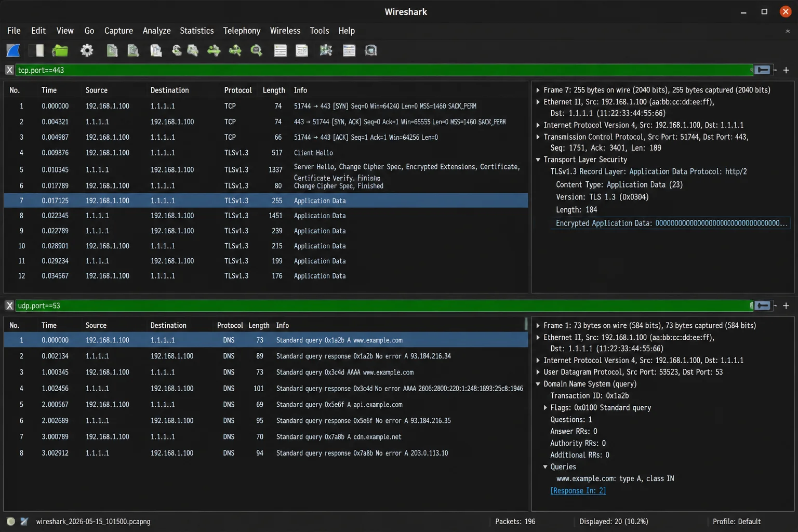The height and width of the screenshot is (532, 798).
Task: Click the last toolbar icon with boxed magnifier
Action: (x=371, y=50)
